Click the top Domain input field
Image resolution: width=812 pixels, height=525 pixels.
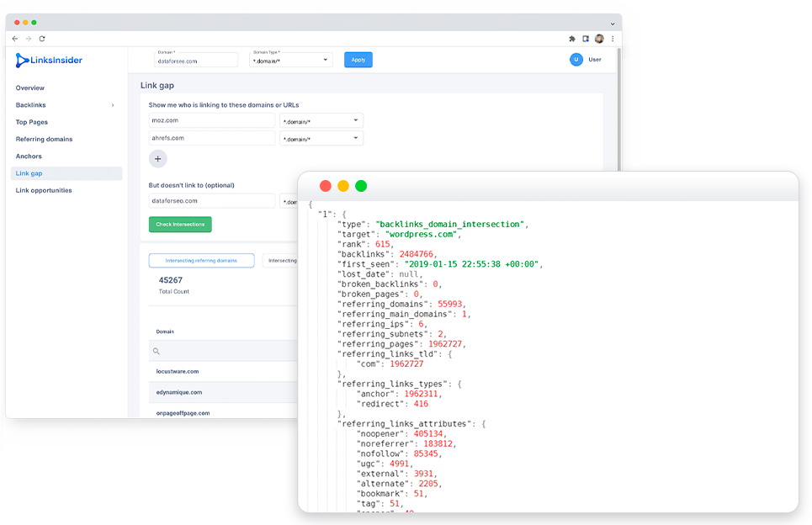[x=196, y=60]
